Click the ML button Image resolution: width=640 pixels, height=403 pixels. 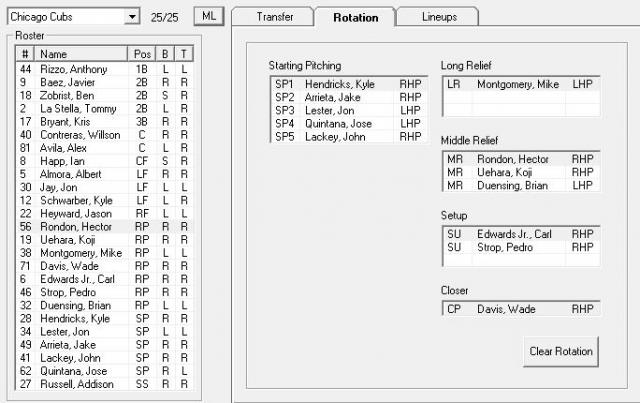(x=208, y=17)
